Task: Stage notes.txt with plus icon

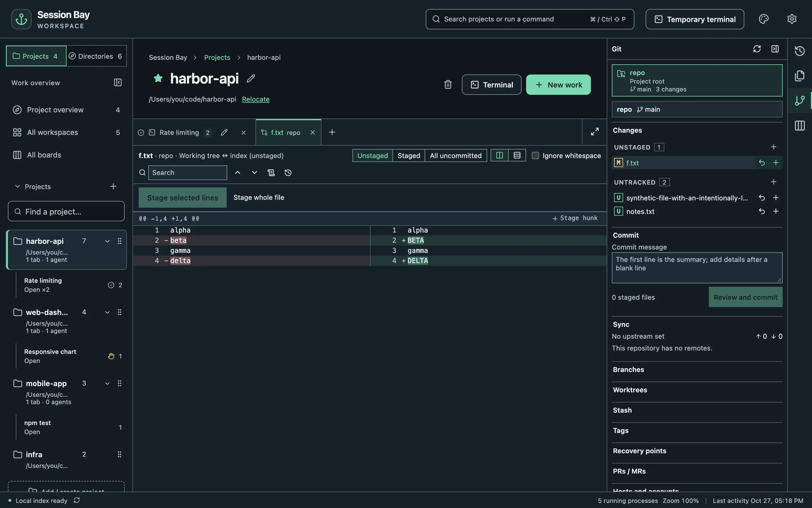Action: click(x=776, y=211)
